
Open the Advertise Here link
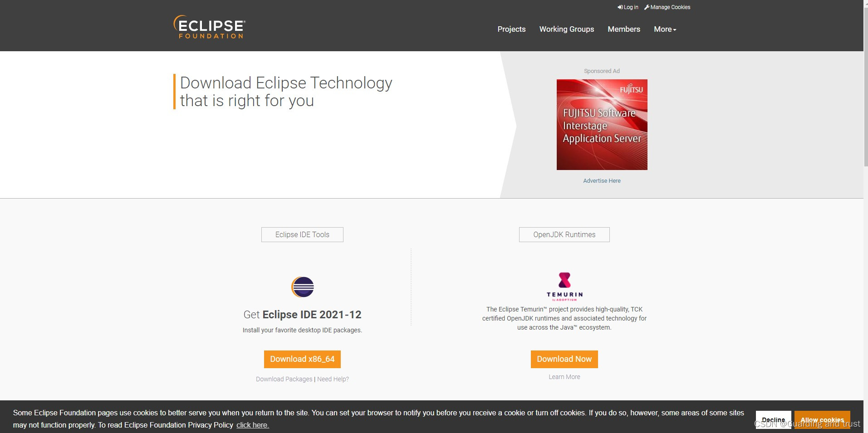click(x=602, y=180)
